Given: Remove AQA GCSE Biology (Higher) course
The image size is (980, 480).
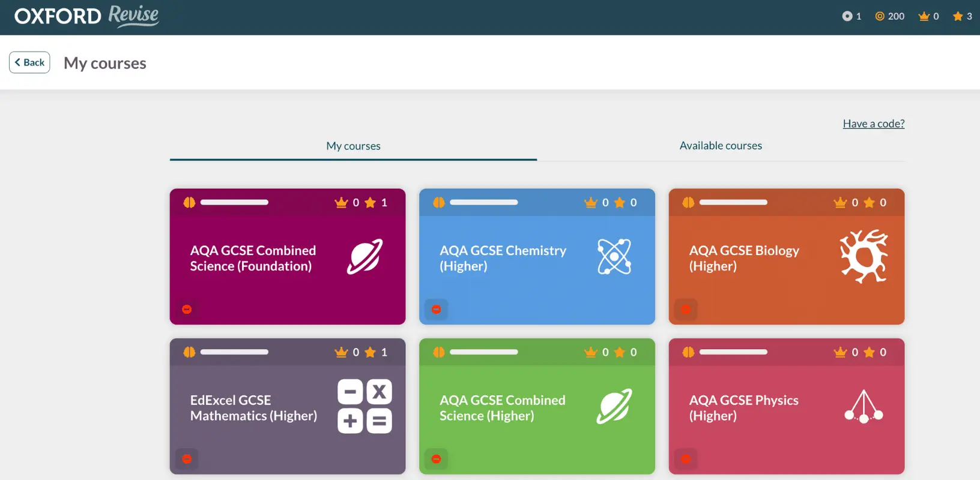Looking at the screenshot, I should [686, 309].
